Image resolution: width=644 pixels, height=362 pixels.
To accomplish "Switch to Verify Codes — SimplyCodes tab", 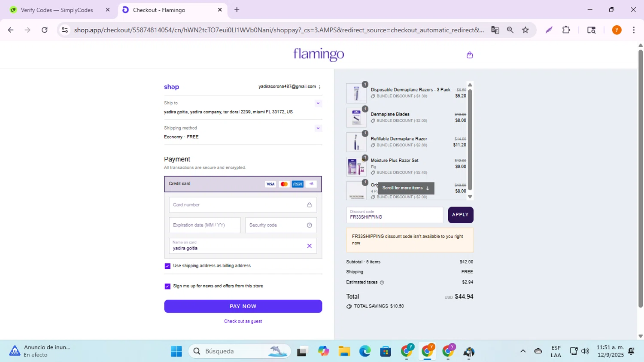I will click(x=57, y=10).
